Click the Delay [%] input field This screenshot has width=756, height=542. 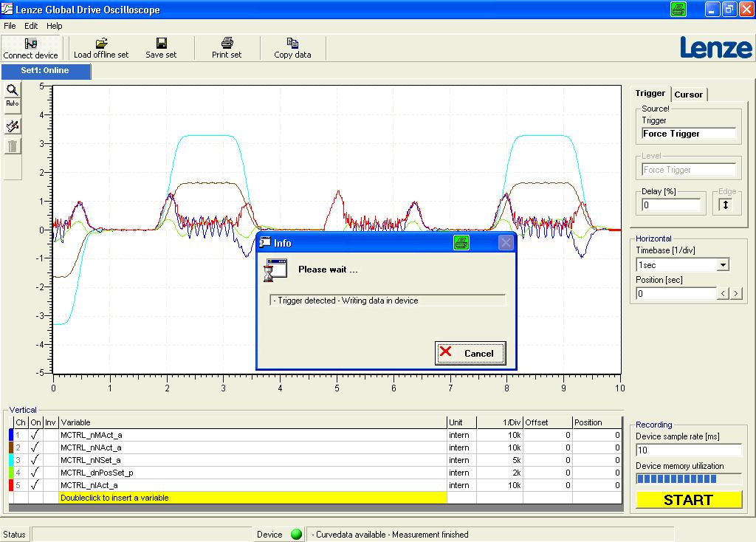tap(671, 205)
